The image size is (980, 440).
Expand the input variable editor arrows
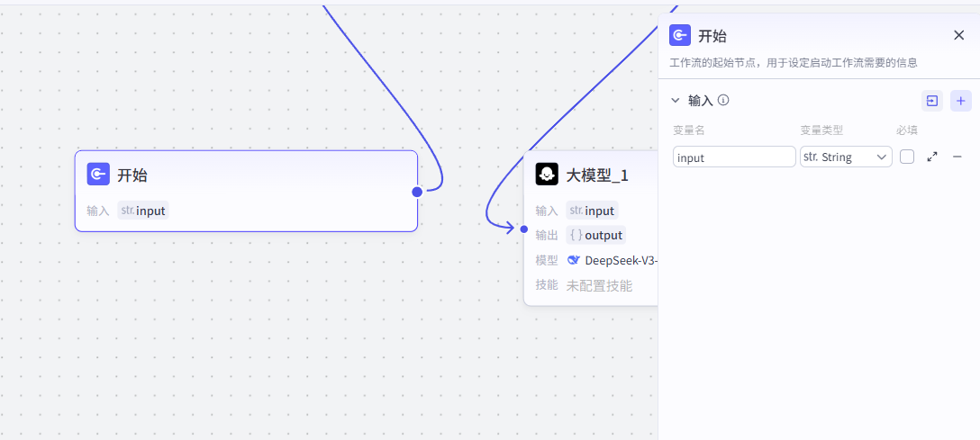click(932, 157)
